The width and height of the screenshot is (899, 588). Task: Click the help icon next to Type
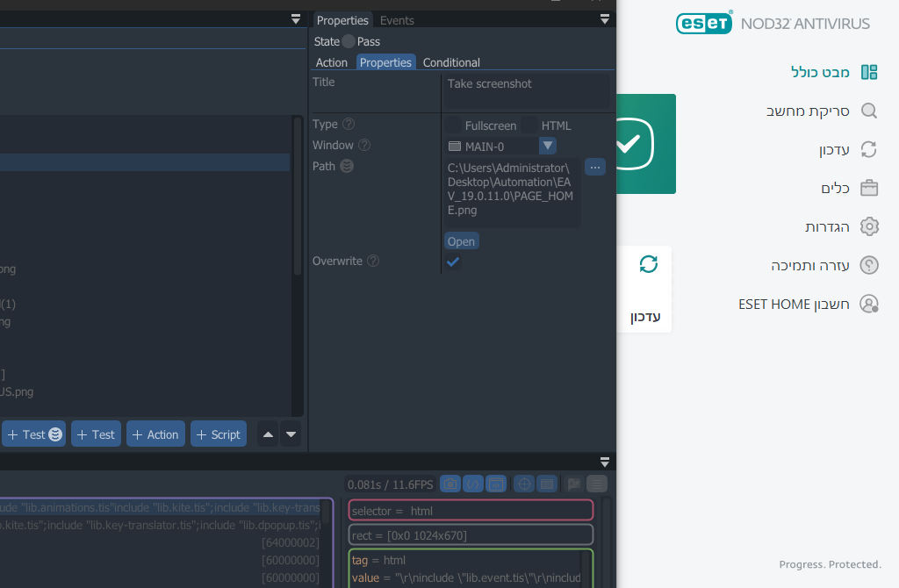pos(349,125)
